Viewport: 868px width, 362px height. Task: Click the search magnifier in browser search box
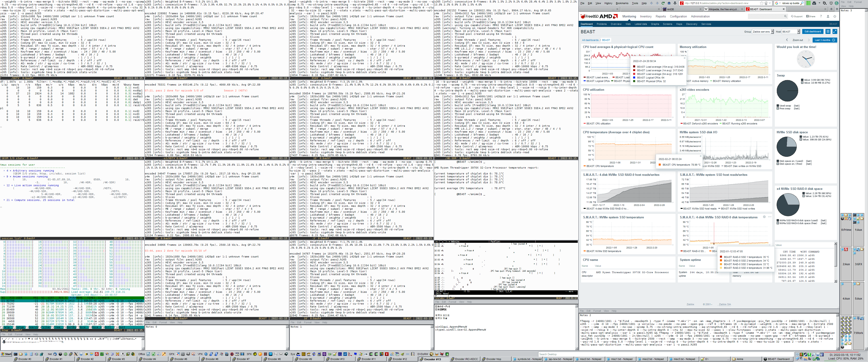pyautogui.click(x=802, y=3)
